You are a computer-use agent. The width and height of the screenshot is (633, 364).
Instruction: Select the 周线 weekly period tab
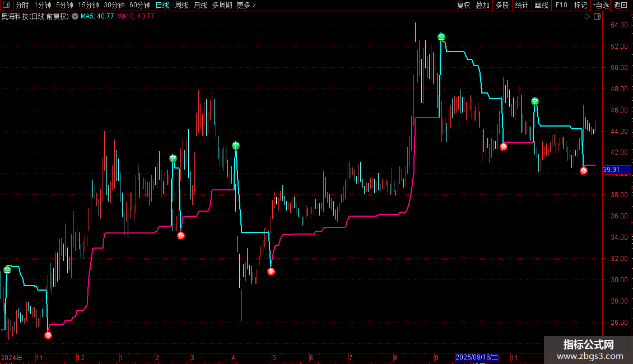click(x=181, y=5)
